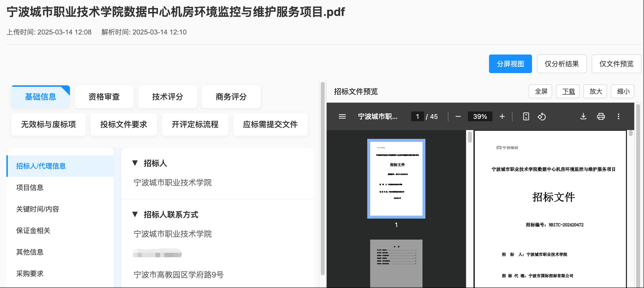Click the 下载 link above preview
Image resolution: width=644 pixels, height=288 pixels.
point(567,91)
